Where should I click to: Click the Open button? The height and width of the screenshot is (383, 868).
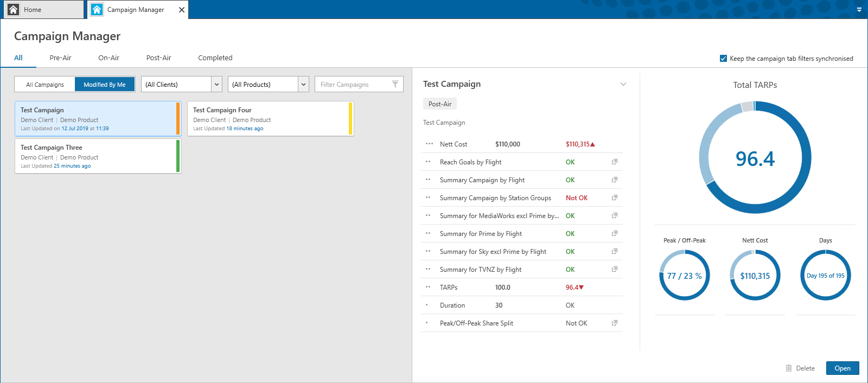[x=843, y=368]
